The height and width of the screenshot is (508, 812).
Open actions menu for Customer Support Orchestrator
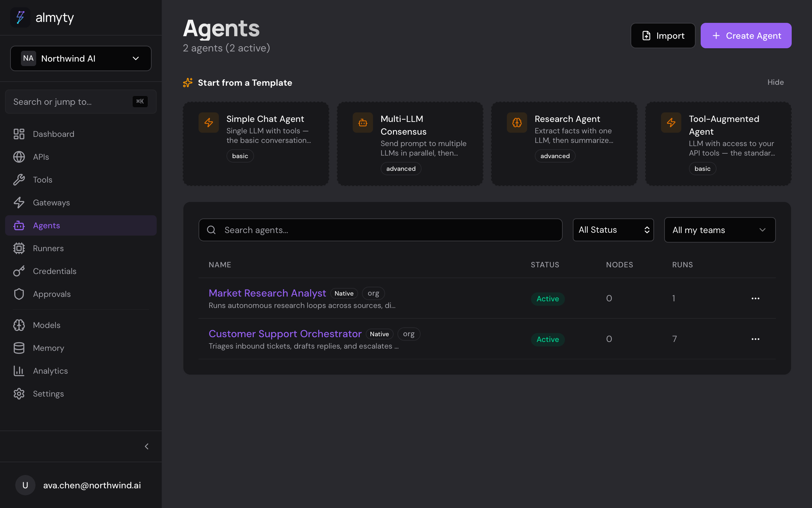[x=755, y=339]
